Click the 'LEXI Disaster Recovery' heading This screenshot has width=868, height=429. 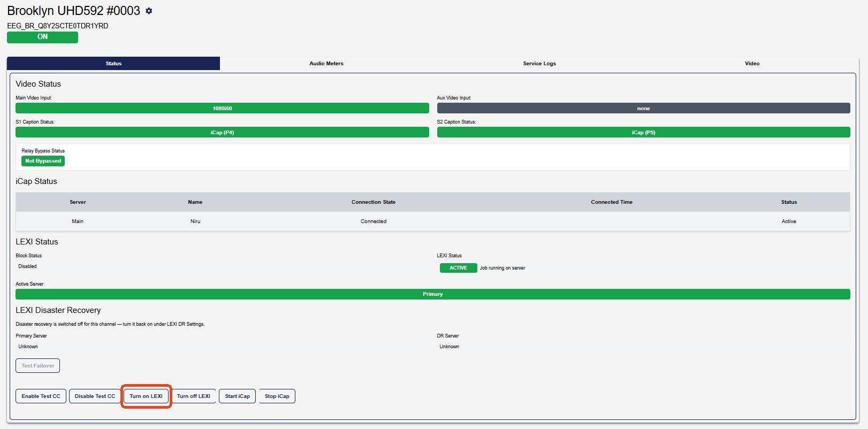58,310
